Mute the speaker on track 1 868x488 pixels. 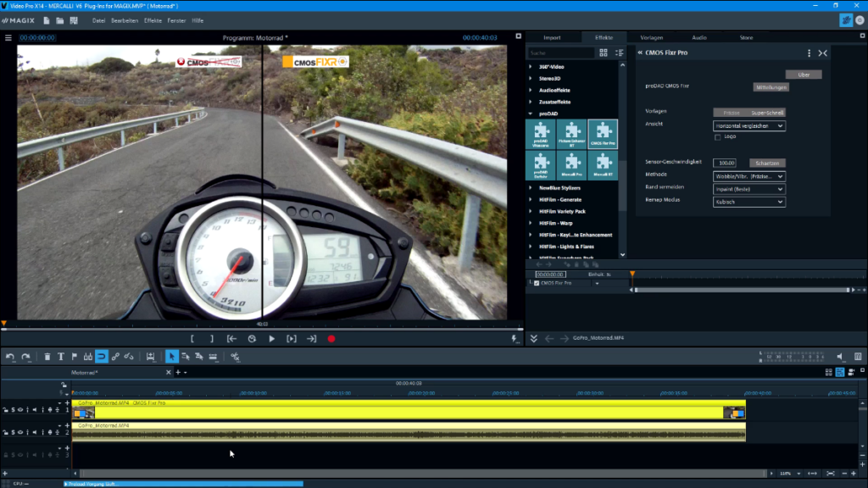34,409
